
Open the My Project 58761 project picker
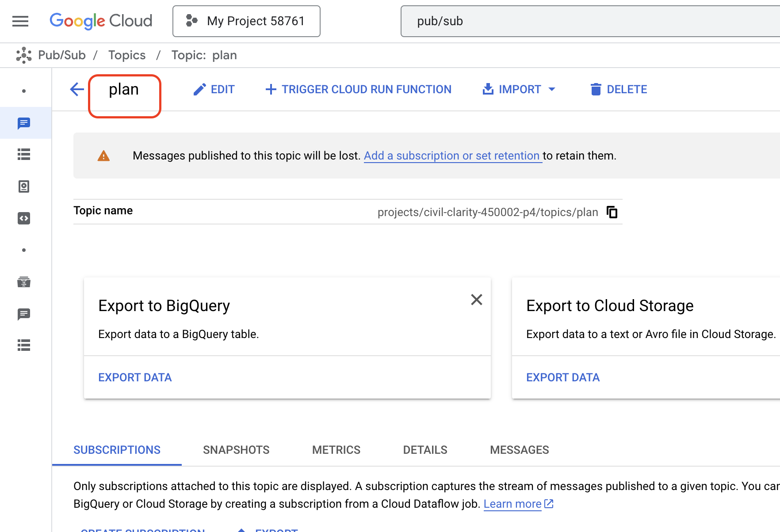(246, 21)
